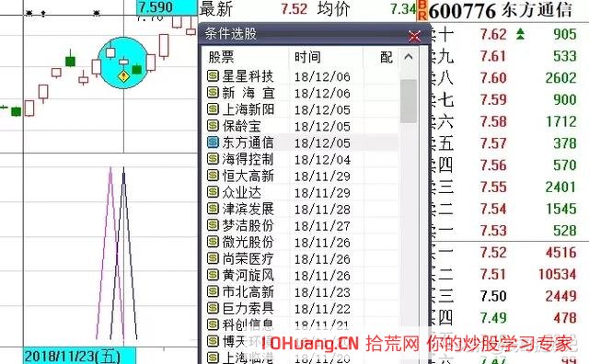Click the S icon beside 新海宜
The width and height of the screenshot is (589, 364).
click(x=213, y=93)
